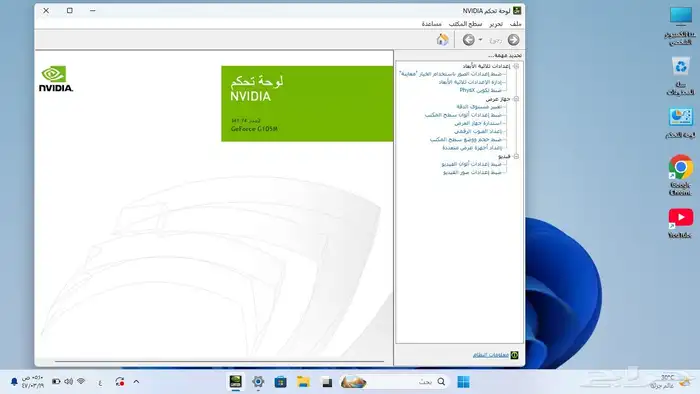Open the weather widget on the taskbar

click(x=671, y=382)
